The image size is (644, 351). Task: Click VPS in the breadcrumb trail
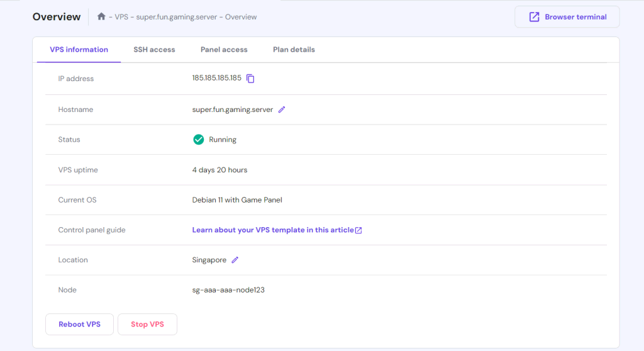point(121,17)
